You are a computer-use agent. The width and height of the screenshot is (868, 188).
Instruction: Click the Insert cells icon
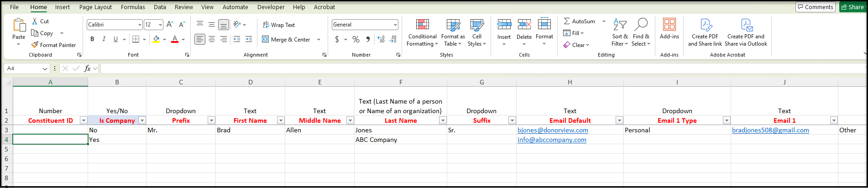coord(504,25)
